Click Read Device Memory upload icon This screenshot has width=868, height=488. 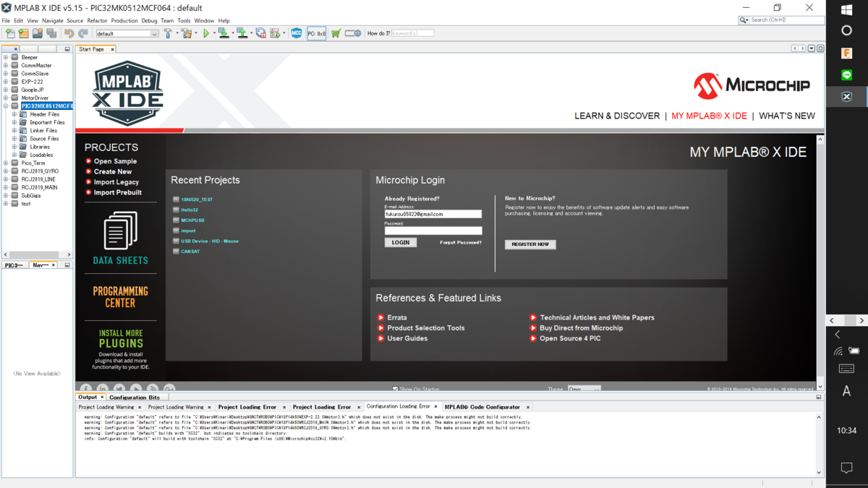242,33
